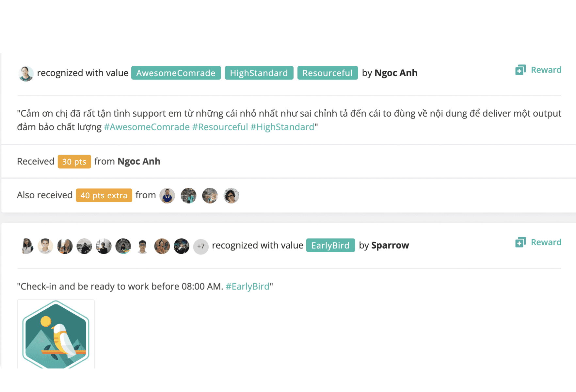Click the Reward icon on Ngoc Anh's recognition
576x392 pixels.
point(520,70)
